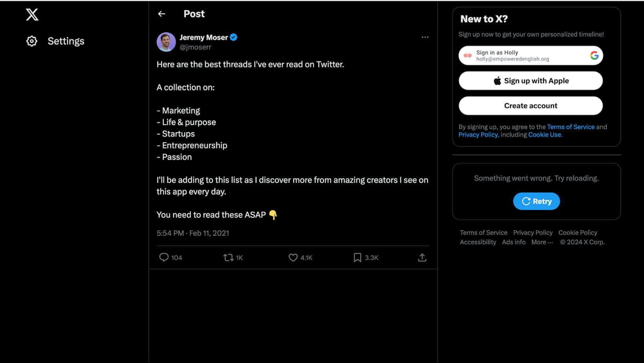The width and height of the screenshot is (644, 363).
Task: Open the Privacy Policy footer link
Action: tap(533, 233)
